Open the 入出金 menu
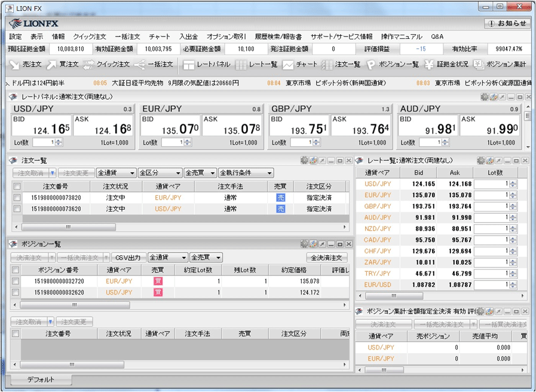The image size is (536, 392). click(188, 36)
